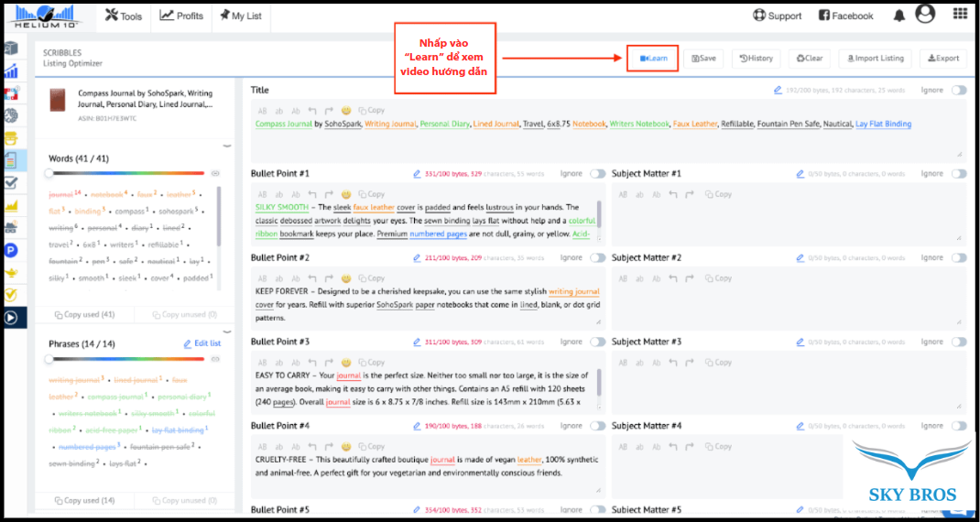Click the pencil icon beside Bullet Point #3 byte count
Image resolution: width=980 pixels, height=522 pixels.
pyautogui.click(x=418, y=342)
